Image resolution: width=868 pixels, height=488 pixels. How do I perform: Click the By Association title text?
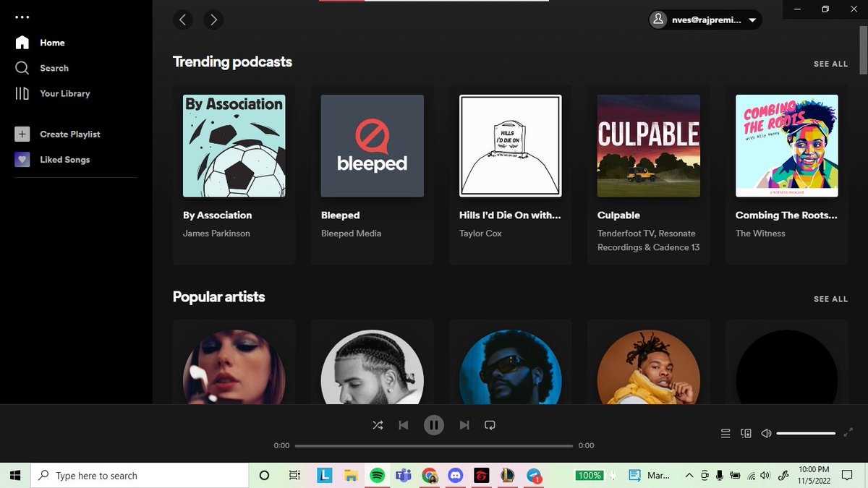pos(217,215)
